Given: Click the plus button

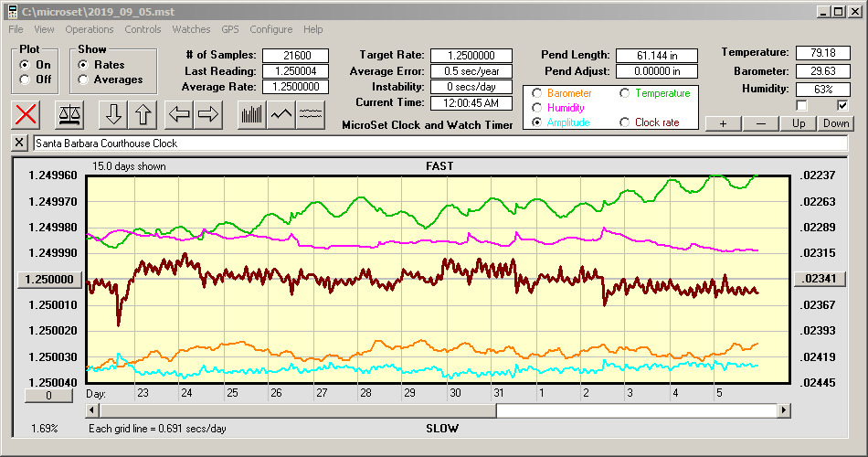Looking at the screenshot, I should pos(723,123).
